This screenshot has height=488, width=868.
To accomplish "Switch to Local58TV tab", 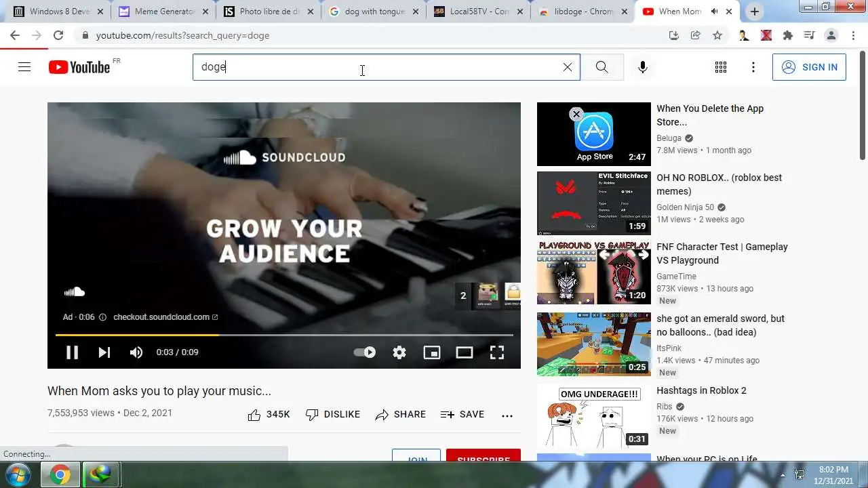I will click(x=479, y=12).
